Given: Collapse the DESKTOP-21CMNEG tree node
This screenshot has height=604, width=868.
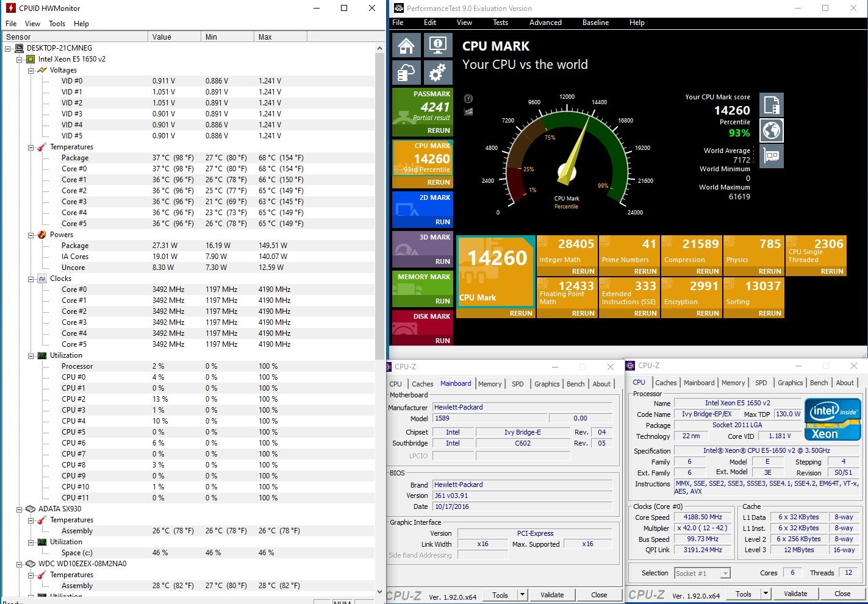Looking at the screenshot, I should (x=8, y=48).
